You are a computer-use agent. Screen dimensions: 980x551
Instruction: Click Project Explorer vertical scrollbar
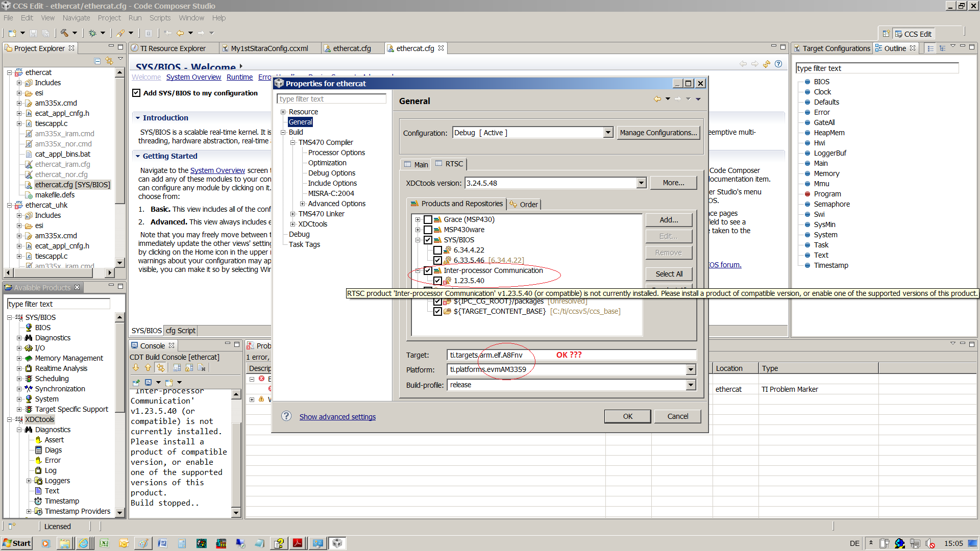point(120,167)
